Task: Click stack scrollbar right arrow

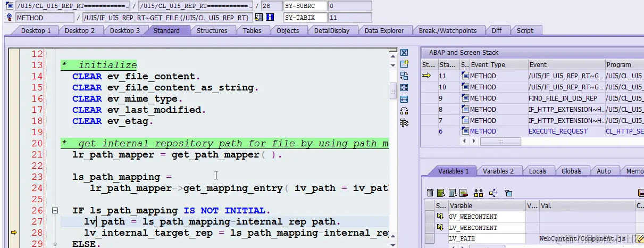Action: 474,141
